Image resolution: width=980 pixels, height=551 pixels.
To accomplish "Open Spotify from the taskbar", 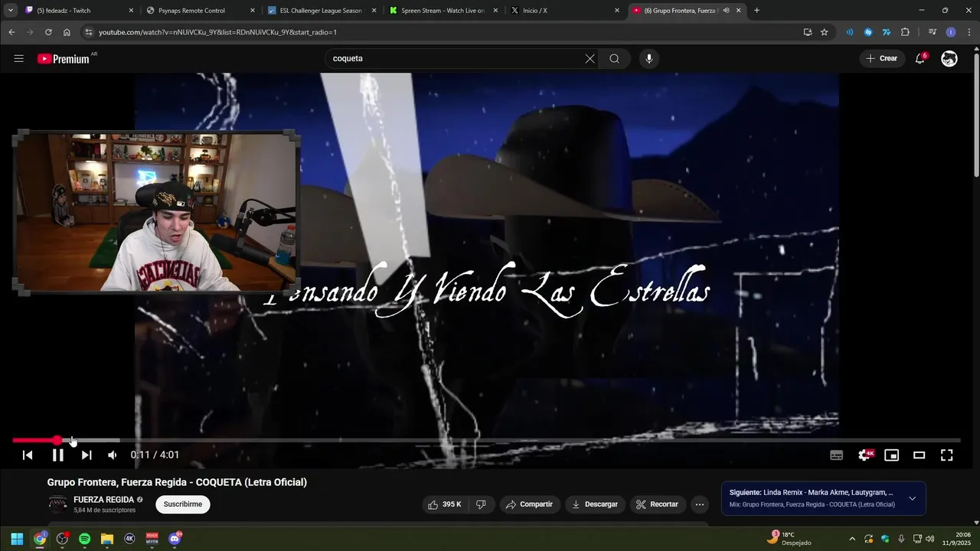I will point(84,539).
